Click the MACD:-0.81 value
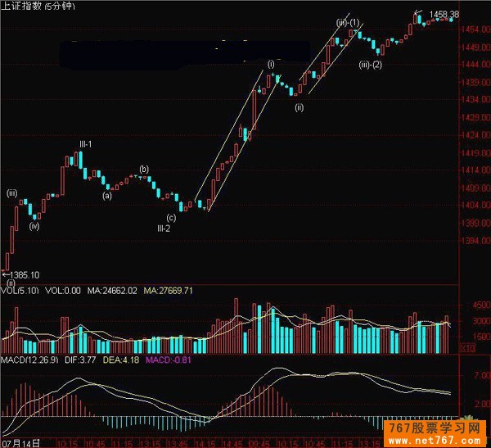 [169, 360]
